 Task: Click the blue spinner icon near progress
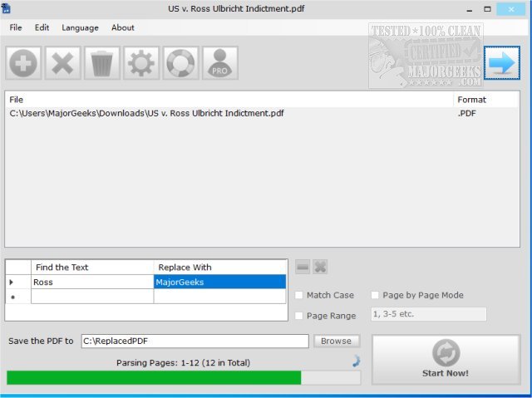pyautogui.click(x=356, y=361)
